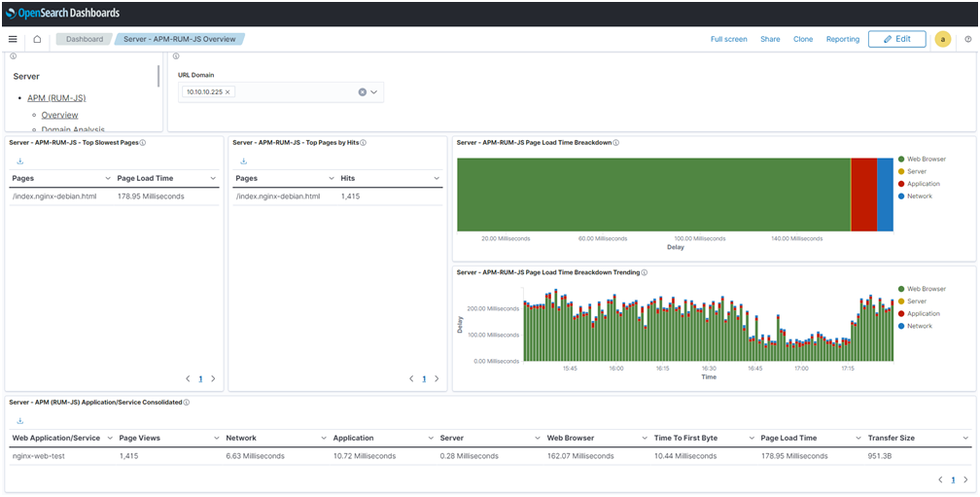This screenshot has width=980, height=497.
Task: Go to the Home icon
Action: (37, 39)
